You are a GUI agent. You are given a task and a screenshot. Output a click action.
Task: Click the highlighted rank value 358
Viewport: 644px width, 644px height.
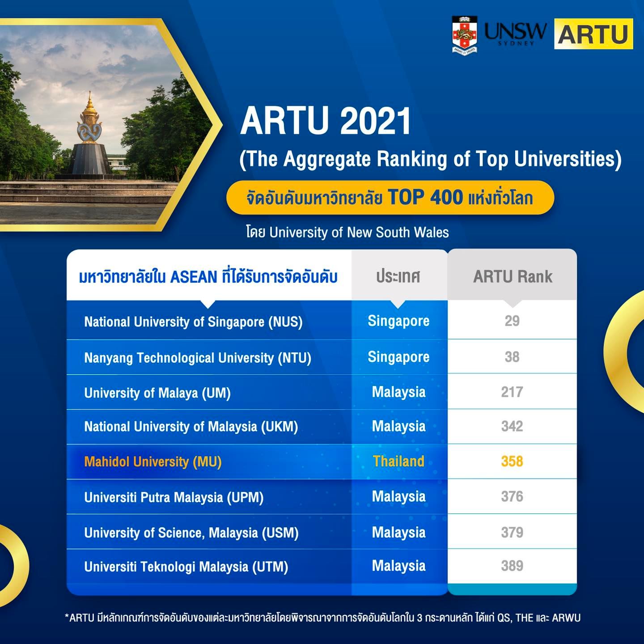pyautogui.click(x=512, y=461)
